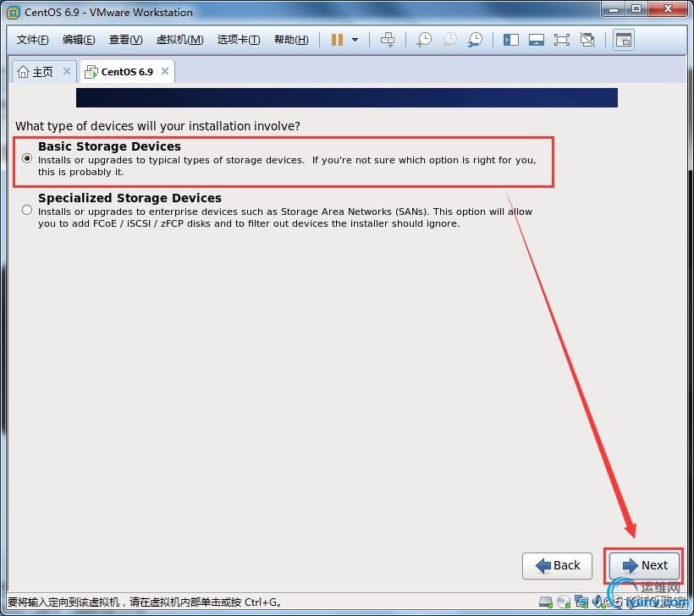Click the network adapter status bar icon

[x=581, y=602]
